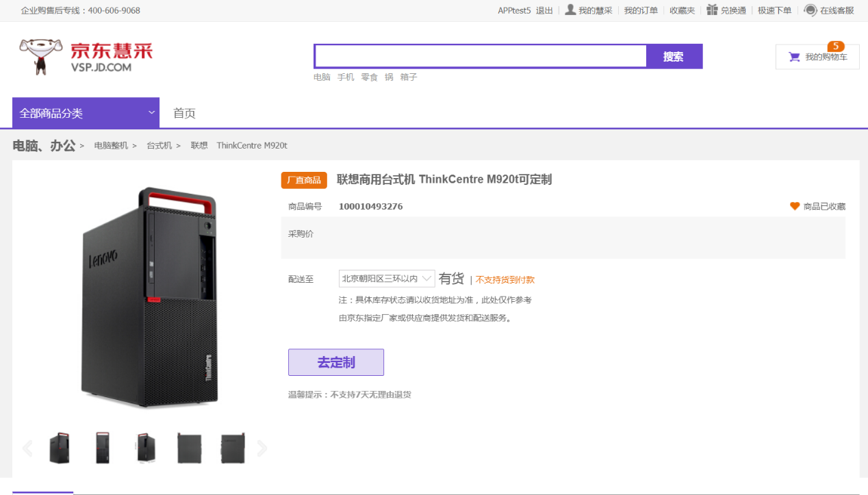Open the 台式机 breadcrumb link
Image resolution: width=868 pixels, height=495 pixels.
[159, 146]
